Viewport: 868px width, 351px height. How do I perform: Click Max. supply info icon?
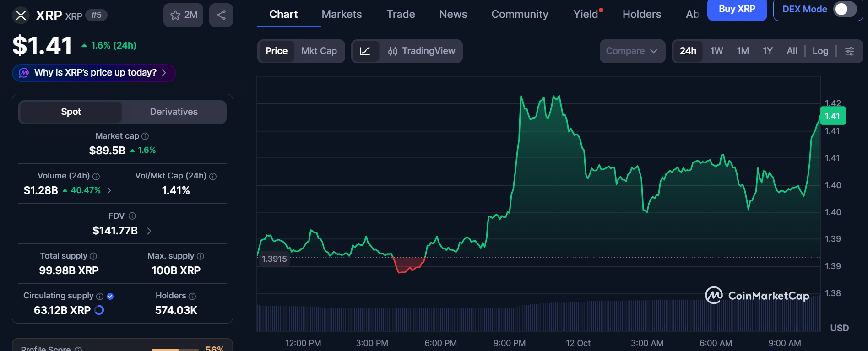pos(201,256)
